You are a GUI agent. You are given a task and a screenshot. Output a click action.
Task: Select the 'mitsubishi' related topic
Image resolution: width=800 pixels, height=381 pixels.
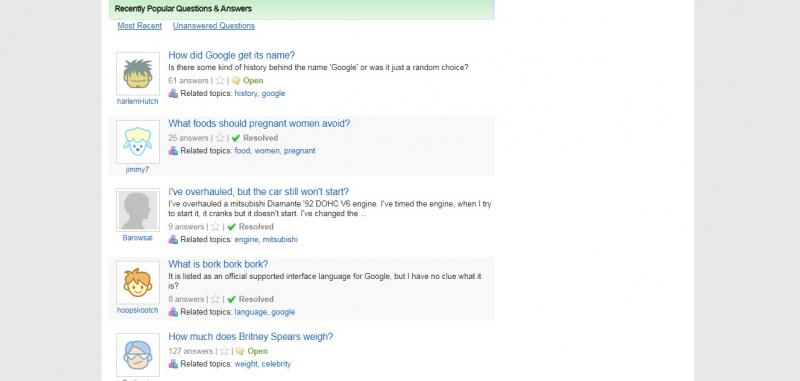click(280, 239)
